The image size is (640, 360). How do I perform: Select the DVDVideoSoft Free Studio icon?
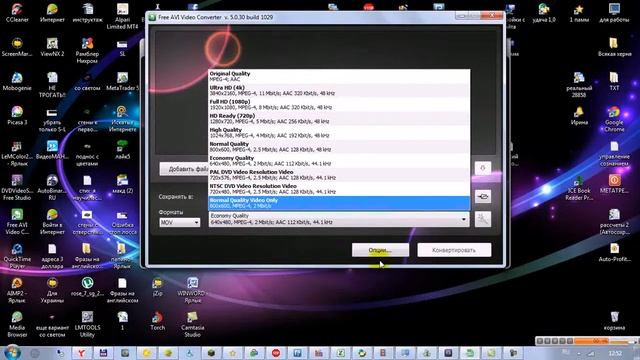17,187
